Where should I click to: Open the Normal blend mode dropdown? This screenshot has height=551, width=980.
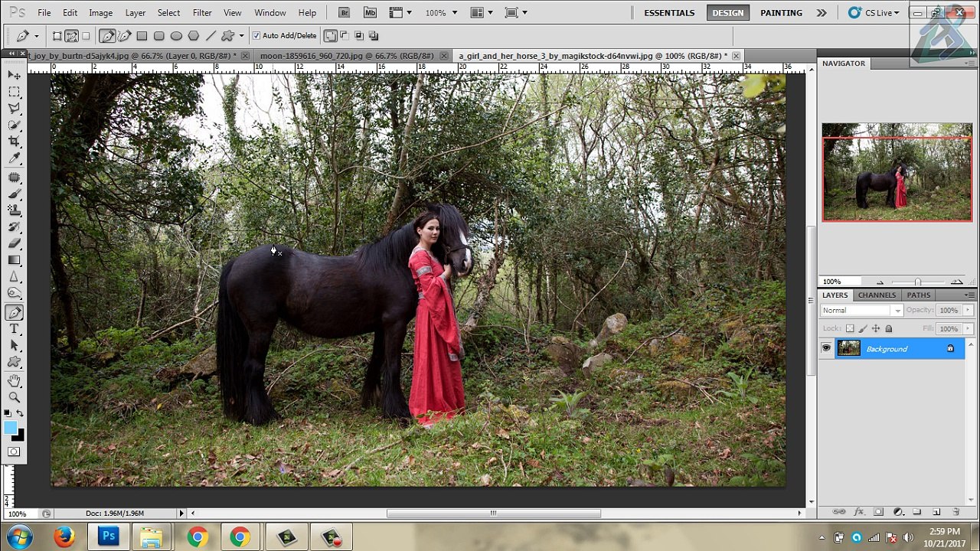(861, 310)
